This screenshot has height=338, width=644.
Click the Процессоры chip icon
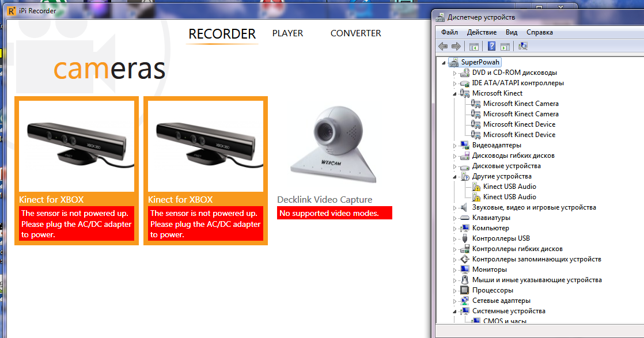464,290
